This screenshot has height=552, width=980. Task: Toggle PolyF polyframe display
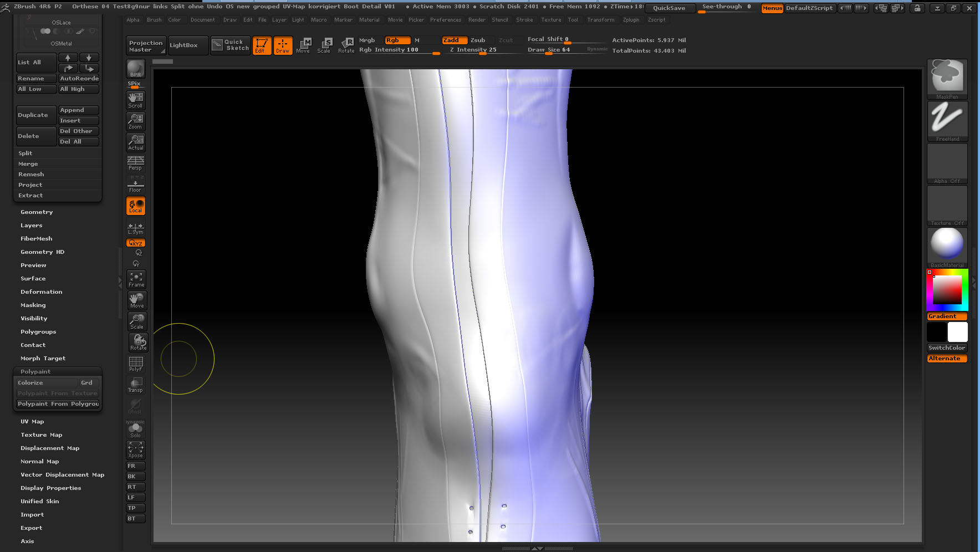click(x=136, y=364)
